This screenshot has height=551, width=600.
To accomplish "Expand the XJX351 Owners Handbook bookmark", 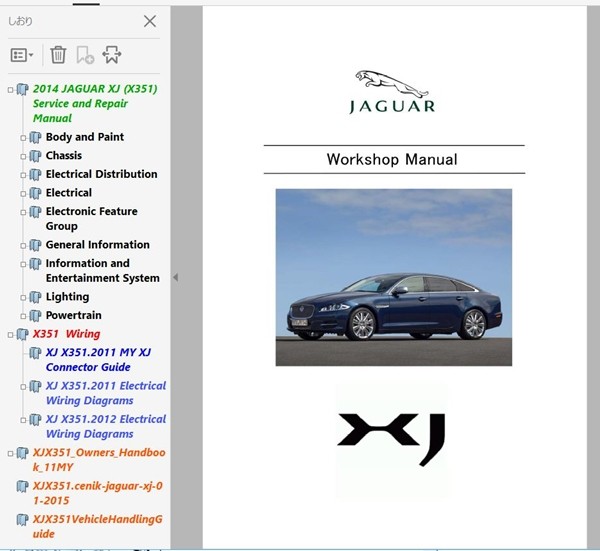I will coord(10,454).
